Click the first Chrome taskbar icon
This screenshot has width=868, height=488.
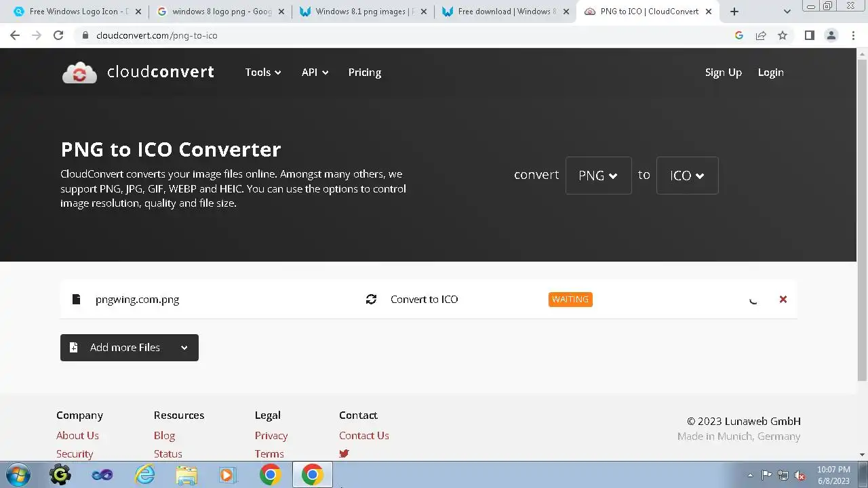click(x=270, y=475)
